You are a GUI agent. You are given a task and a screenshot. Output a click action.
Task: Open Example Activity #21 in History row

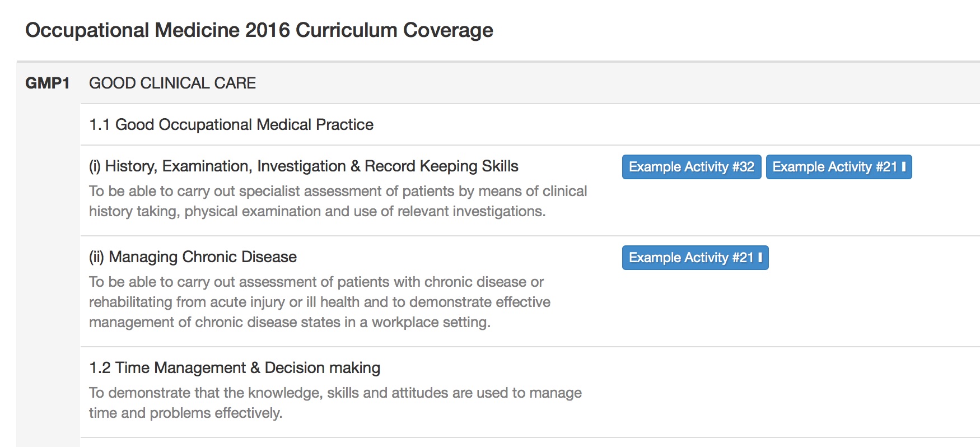pos(839,167)
